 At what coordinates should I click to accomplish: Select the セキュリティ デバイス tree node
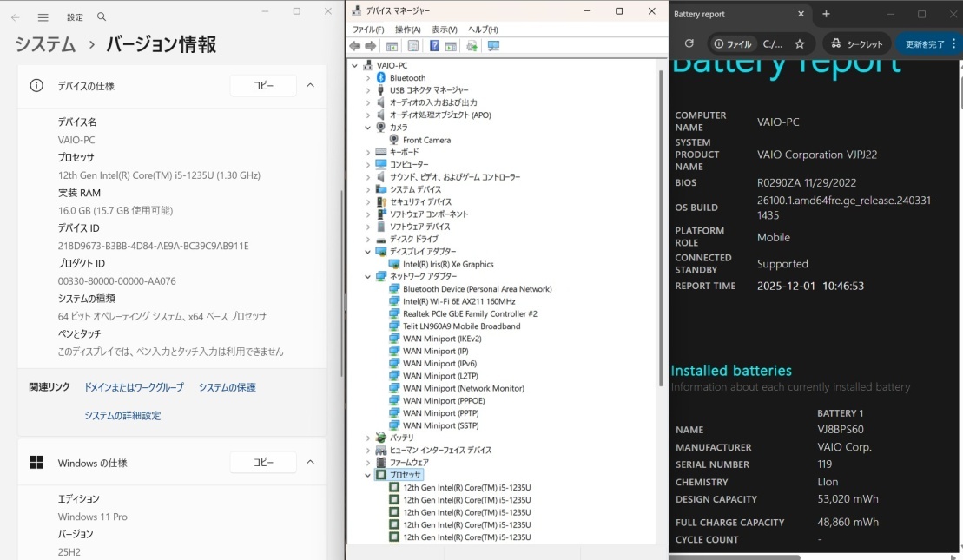pos(420,202)
